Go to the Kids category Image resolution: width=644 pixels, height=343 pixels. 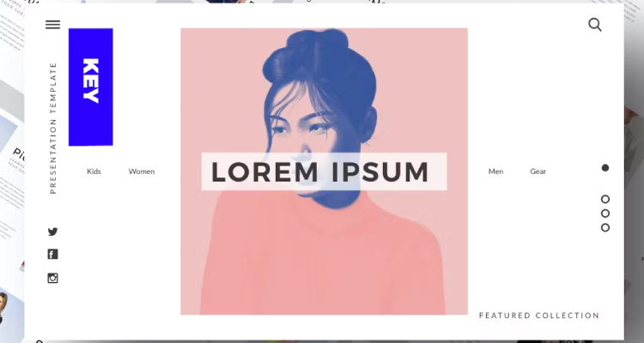[x=94, y=171]
